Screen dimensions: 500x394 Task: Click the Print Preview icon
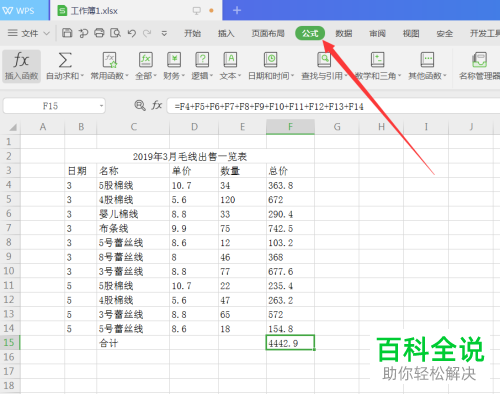(115, 33)
